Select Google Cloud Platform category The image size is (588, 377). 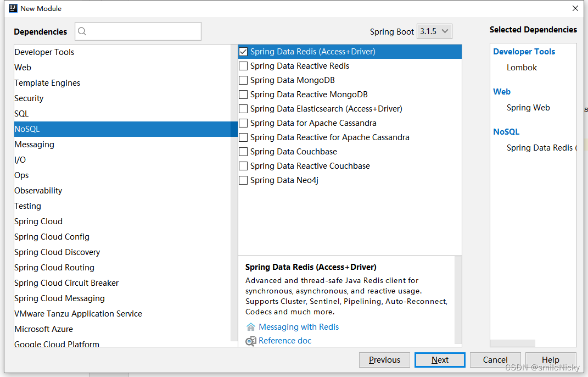coord(122,342)
